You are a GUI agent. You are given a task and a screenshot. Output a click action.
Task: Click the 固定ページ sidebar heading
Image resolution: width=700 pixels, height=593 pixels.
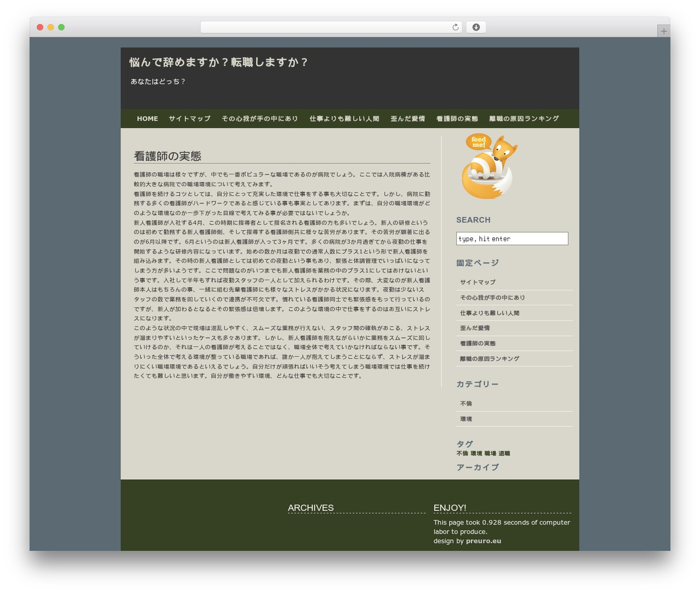tap(477, 263)
